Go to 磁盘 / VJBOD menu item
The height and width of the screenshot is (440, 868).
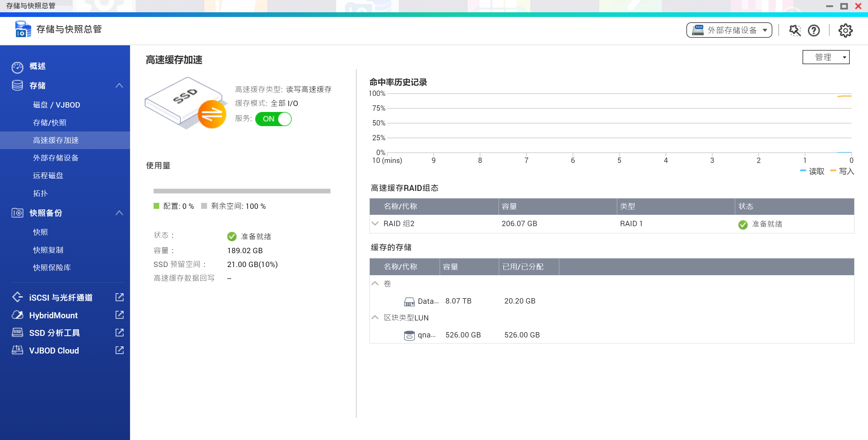56,105
